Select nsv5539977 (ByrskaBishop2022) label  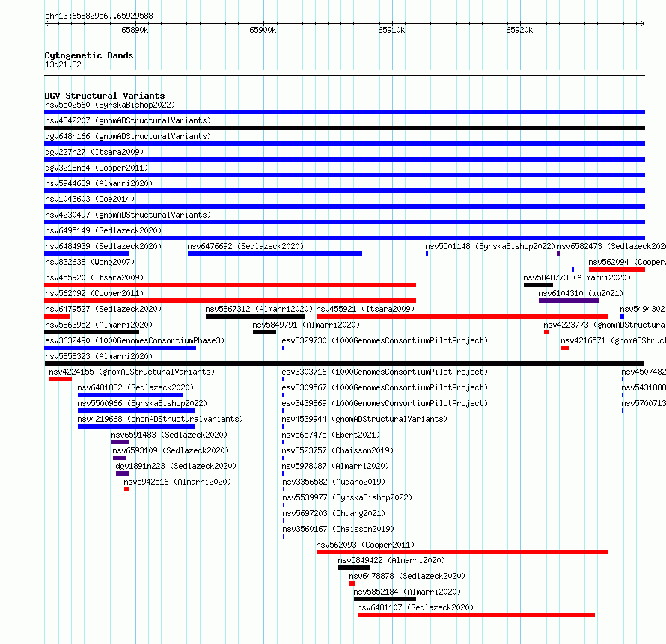pyautogui.click(x=347, y=497)
